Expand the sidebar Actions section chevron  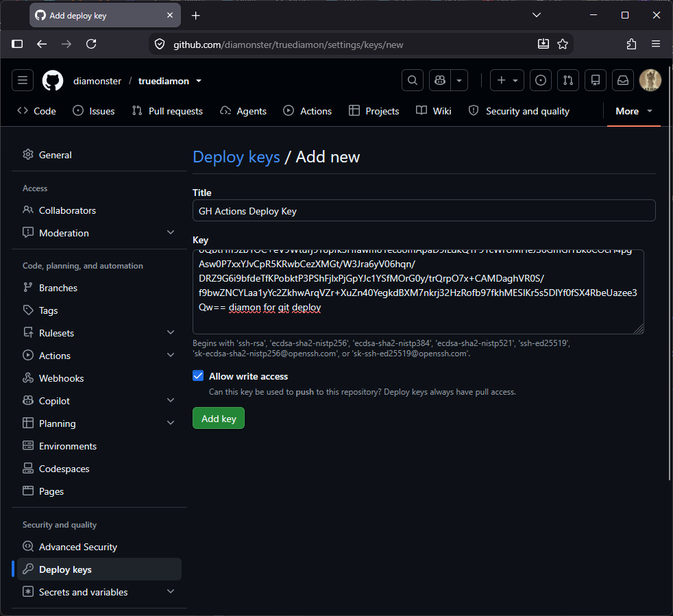point(171,356)
